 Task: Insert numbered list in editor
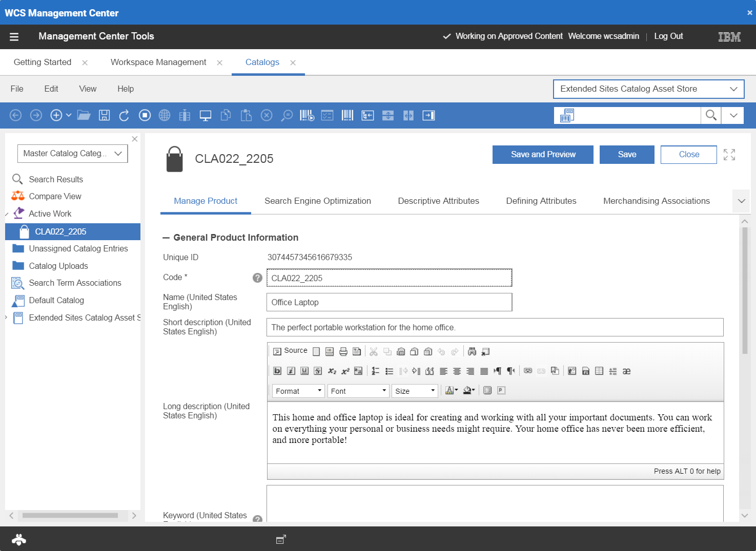(376, 371)
